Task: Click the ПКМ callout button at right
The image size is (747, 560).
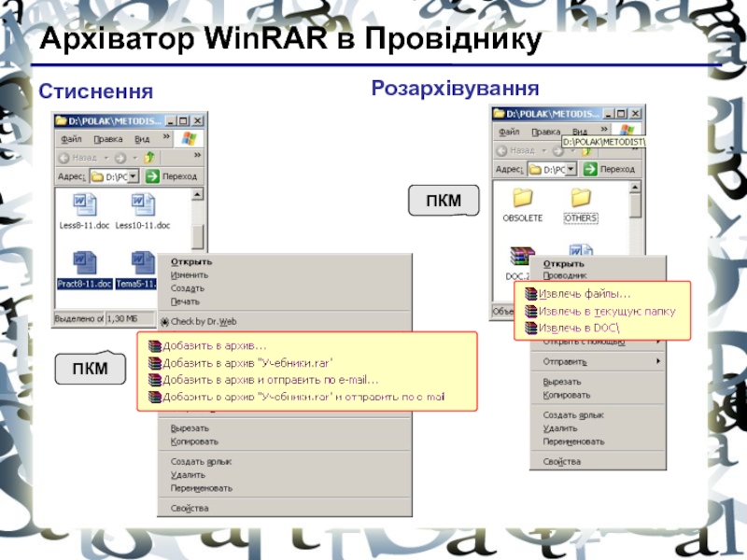Action: [x=444, y=201]
